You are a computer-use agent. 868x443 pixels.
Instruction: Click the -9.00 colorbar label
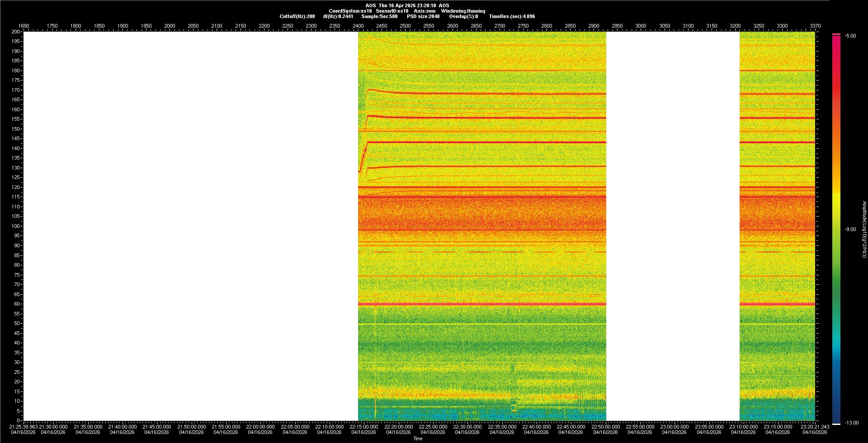point(850,230)
